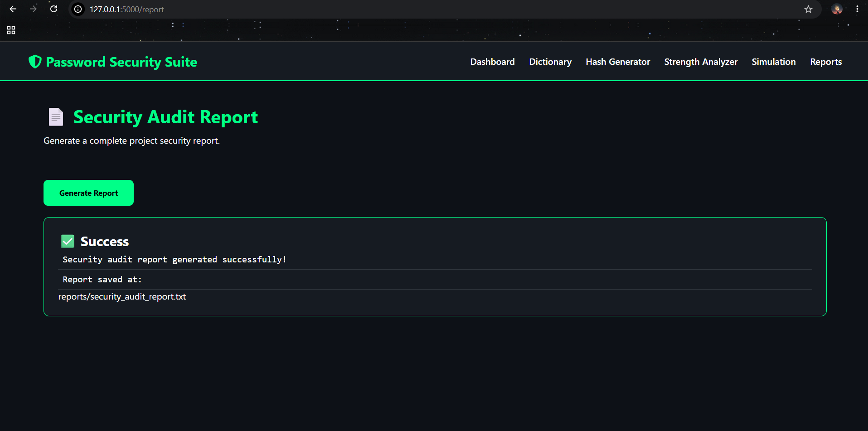
Task: Open the browser three-dot menu
Action: [857, 9]
